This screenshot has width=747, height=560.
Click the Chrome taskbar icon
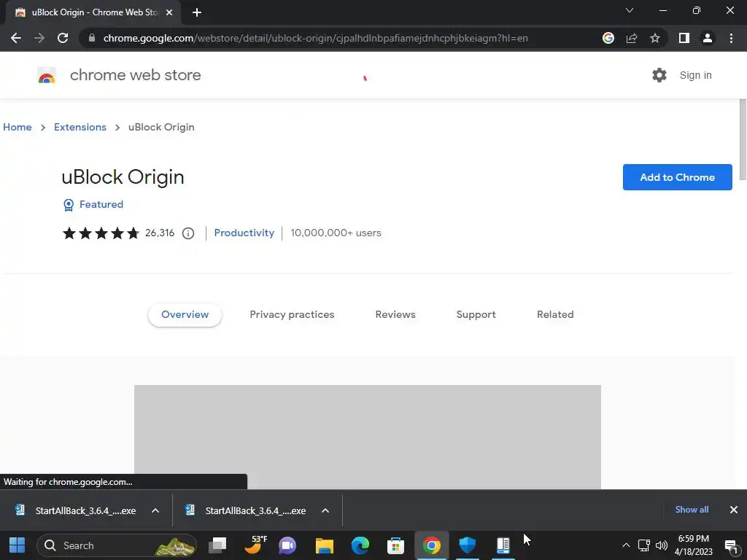click(432, 545)
